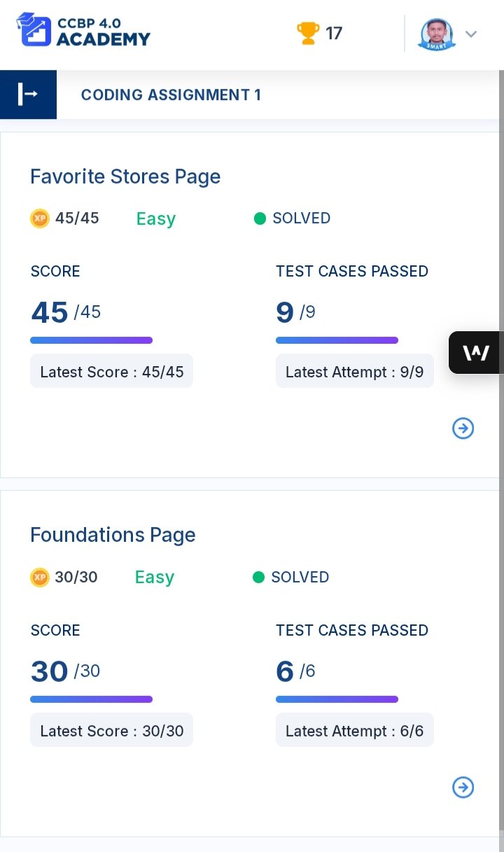The width and height of the screenshot is (504, 852).
Task: Click the XP coin for Favorite Stores
Action: [x=40, y=218]
